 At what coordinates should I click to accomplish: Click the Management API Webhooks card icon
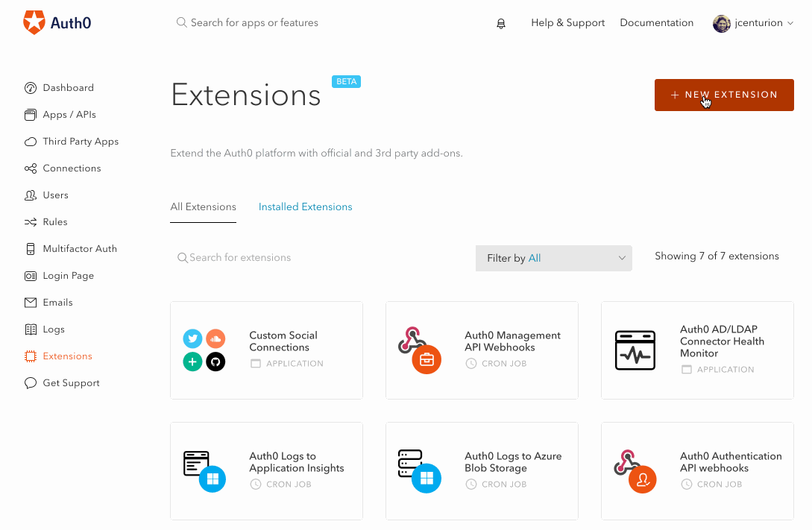point(420,350)
